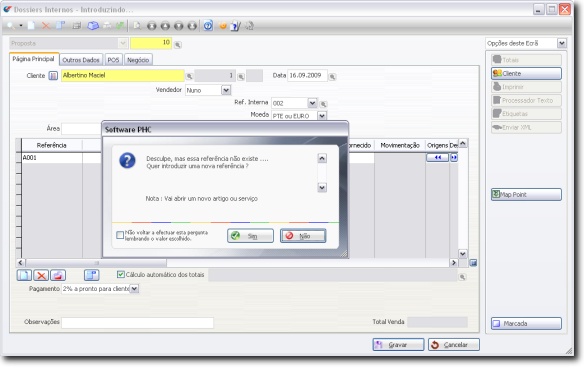Image resolution: width=584 pixels, height=368 pixels.
Task: Open the Proposta document type dropdown
Action: [x=123, y=43]
